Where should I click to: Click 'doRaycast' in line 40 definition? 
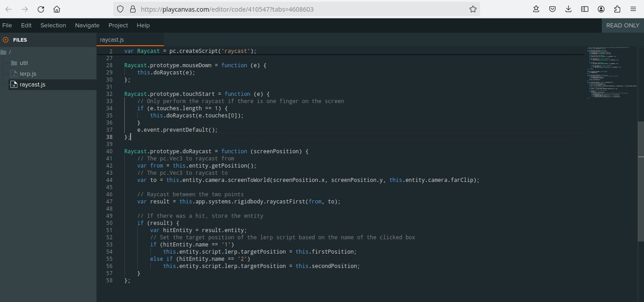[x=197, y=151]
